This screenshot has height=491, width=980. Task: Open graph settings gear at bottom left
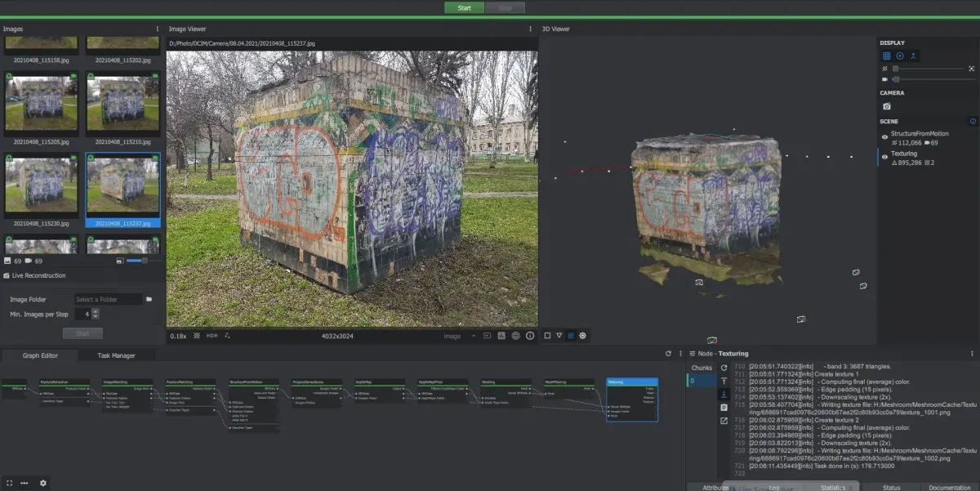pos(43,483)
